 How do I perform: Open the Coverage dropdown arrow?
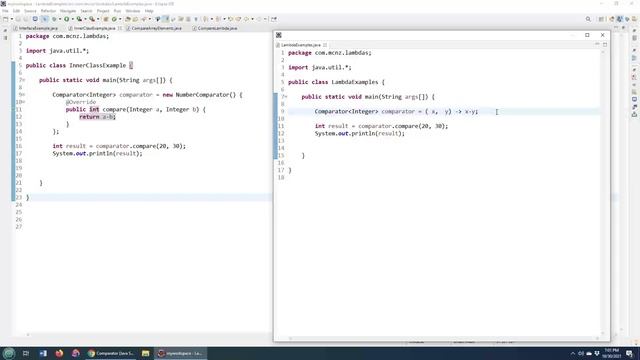85,19
